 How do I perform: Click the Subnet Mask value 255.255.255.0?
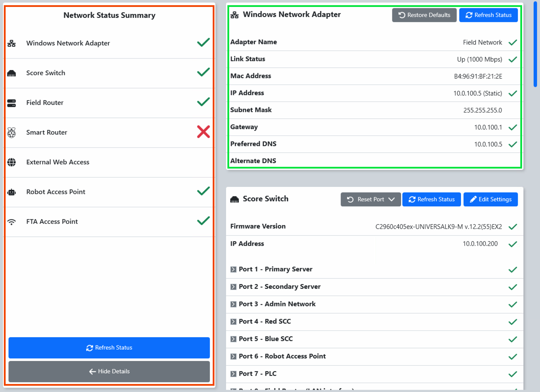coord(482,110)
